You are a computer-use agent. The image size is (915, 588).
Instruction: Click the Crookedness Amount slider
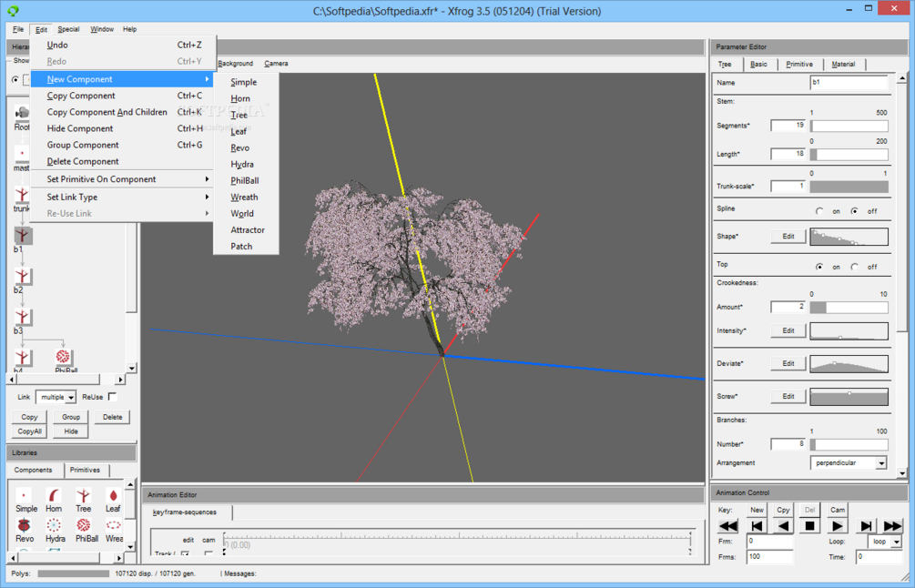(849, 307)
